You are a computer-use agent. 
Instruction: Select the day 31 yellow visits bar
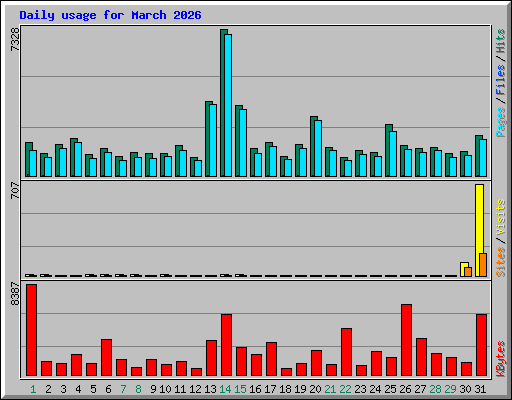pos(479,230)
